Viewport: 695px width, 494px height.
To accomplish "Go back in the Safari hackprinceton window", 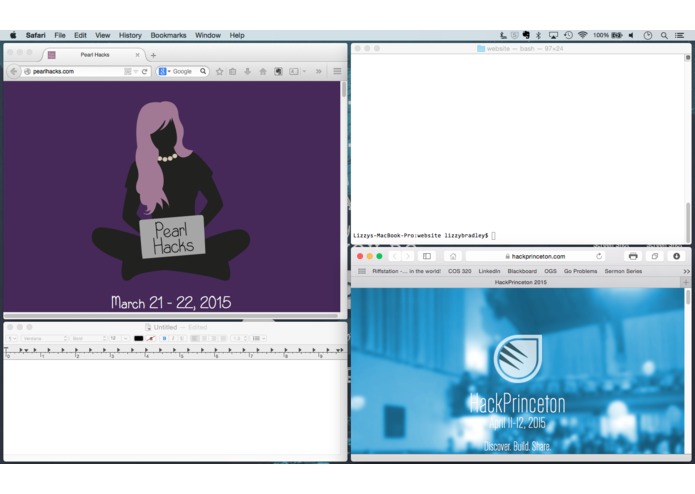I will (x=394, y=256).
